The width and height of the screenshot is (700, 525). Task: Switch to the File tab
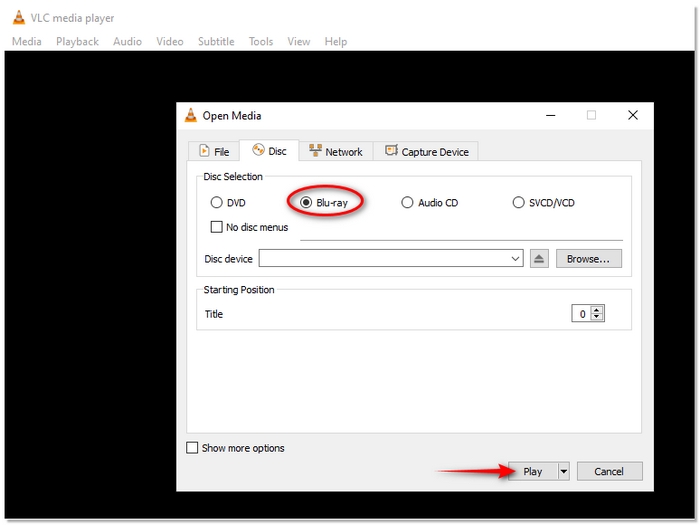point(214,152)
